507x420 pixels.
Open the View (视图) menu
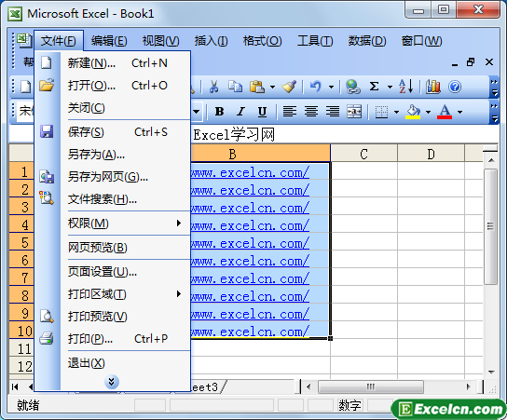click(160, 41)
